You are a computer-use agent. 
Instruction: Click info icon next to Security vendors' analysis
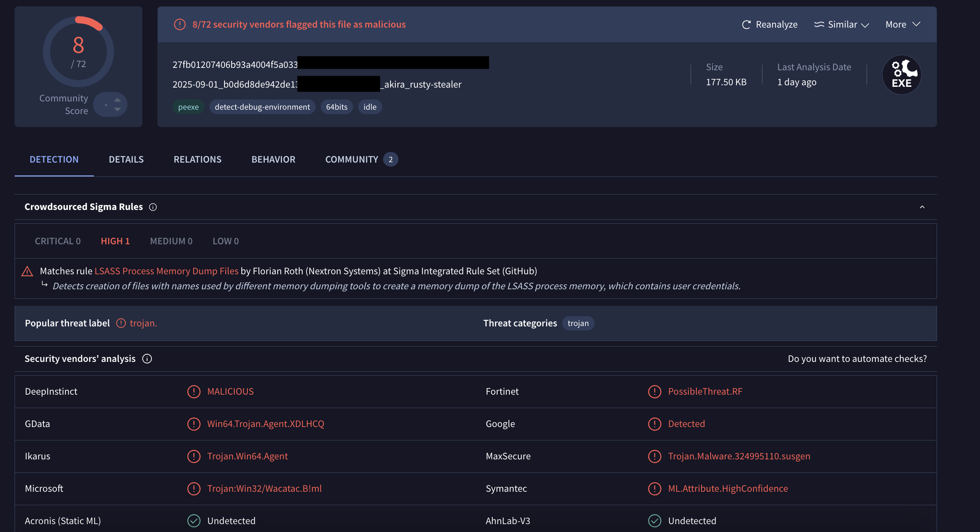click(x=147, y=358)
